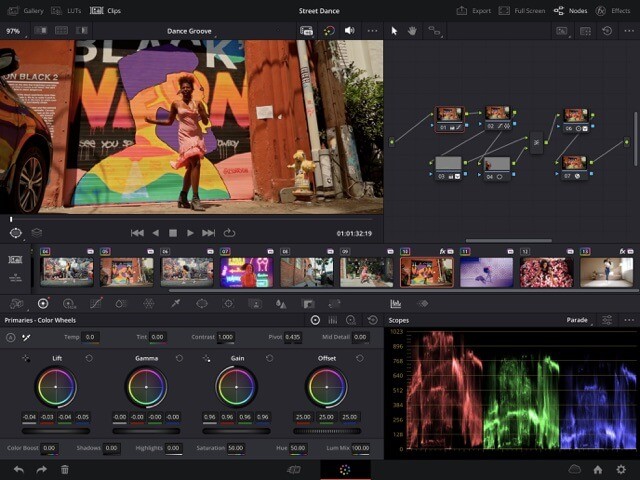Open the Dance Groove timeline name dropdown
Screen dimensions: 640x480
pos(190,31)
